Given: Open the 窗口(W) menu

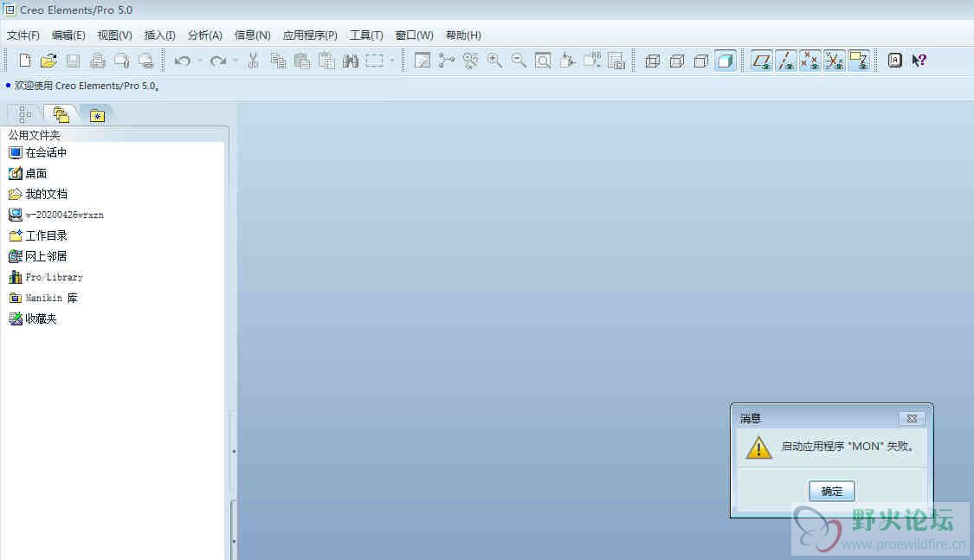Looking at the screenshot, I should pos(415,35).
